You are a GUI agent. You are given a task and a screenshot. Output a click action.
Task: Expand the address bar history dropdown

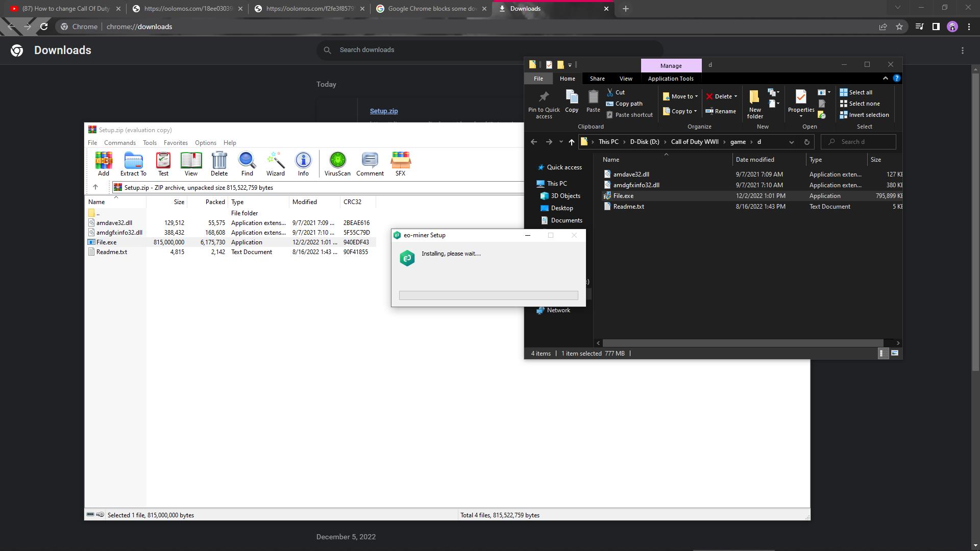point(791,142)
